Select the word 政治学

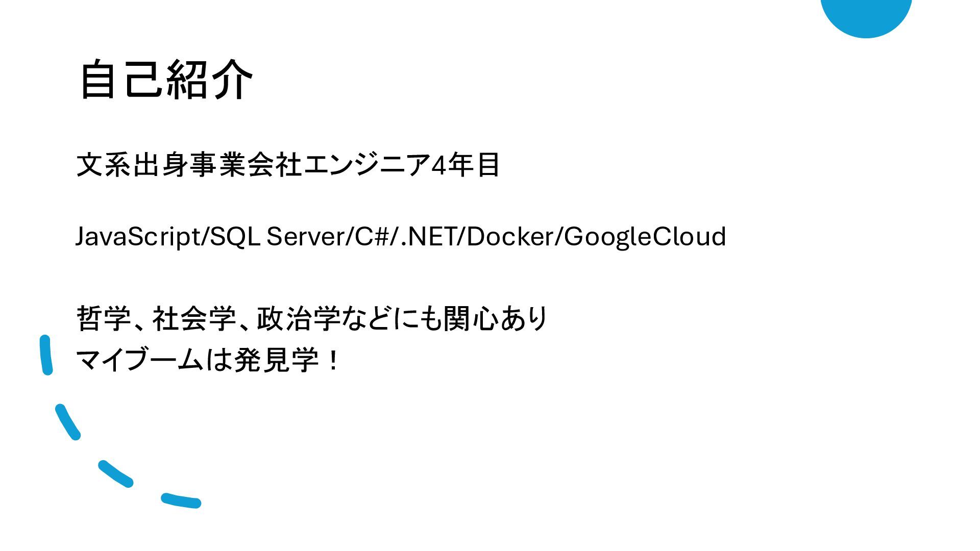pyautogui.click(x=299, y=318)
